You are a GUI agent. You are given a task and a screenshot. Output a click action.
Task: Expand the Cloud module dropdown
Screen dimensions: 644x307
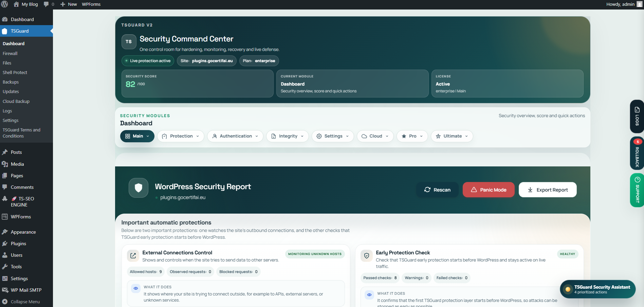pos(375,136)
